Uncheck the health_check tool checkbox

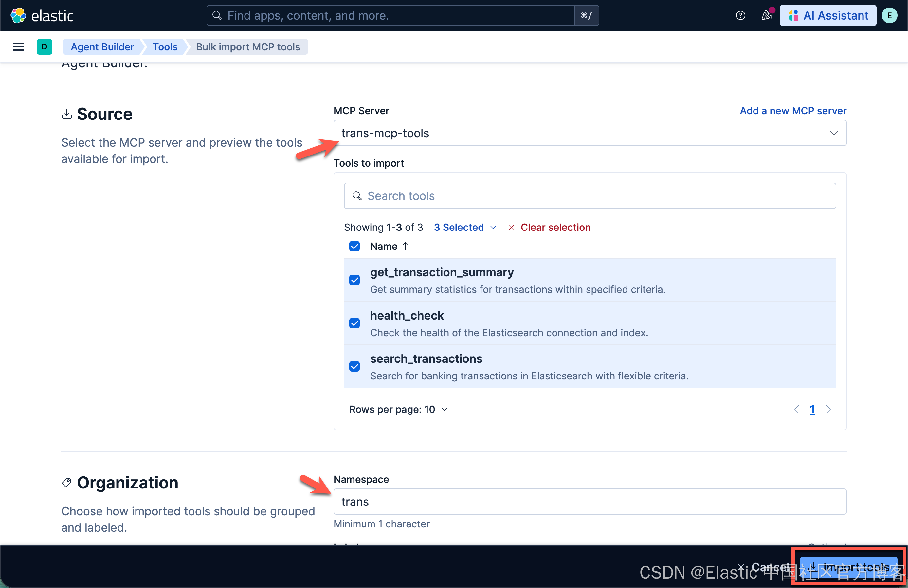click(354, 323)
